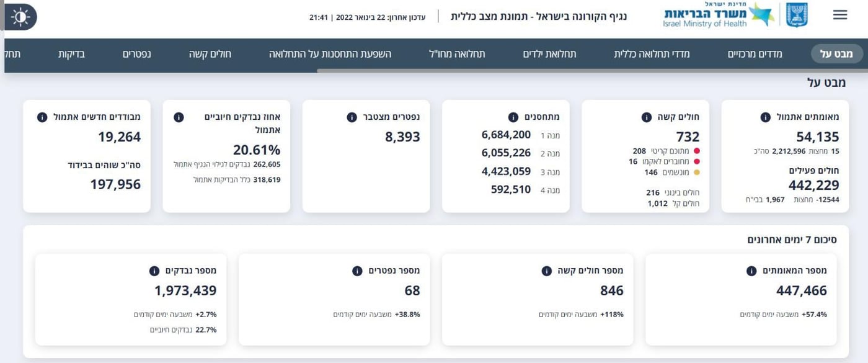
Task: Click info icon beside מבודדים חדשים אתמול
Action: [x=42, y=117]
